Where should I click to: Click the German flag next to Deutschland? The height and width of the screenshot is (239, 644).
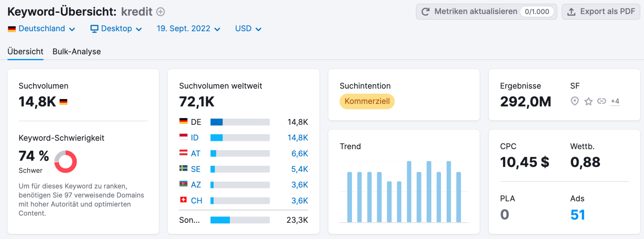12,29
